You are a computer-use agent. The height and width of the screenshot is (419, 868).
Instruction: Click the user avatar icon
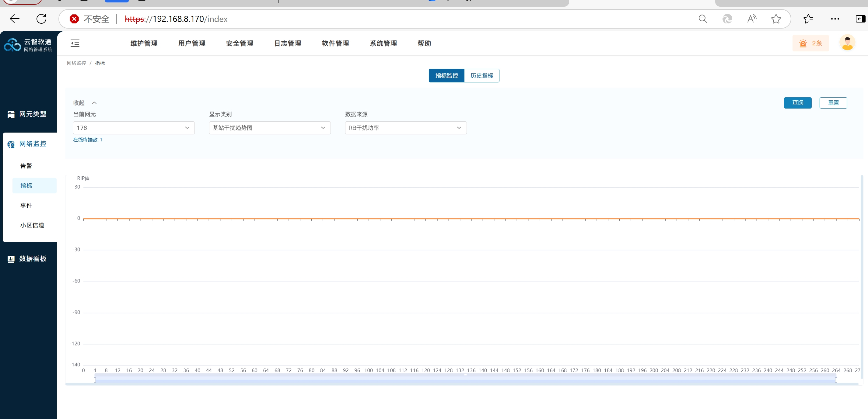pos(847,43)
